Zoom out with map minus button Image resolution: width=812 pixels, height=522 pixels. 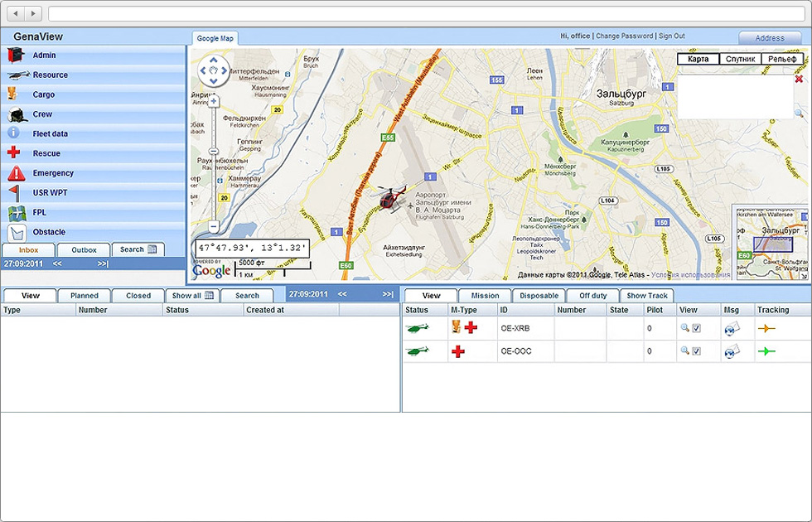pyautogui.click(x=214, y=226)
